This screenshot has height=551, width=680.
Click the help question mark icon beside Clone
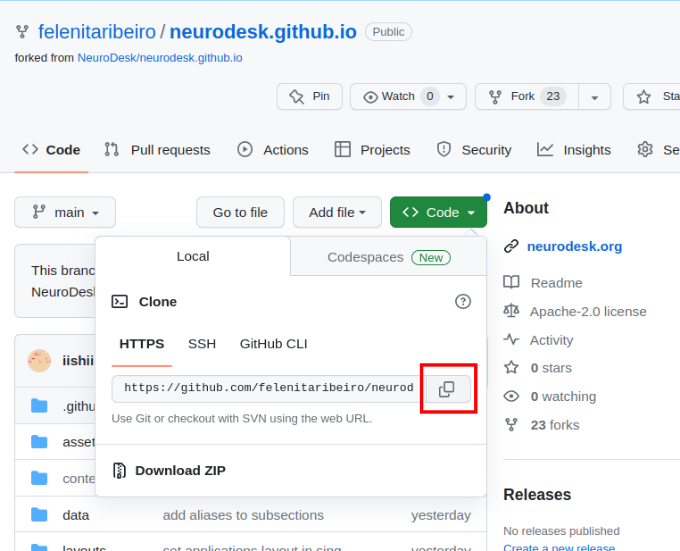[x=463, y=301]
